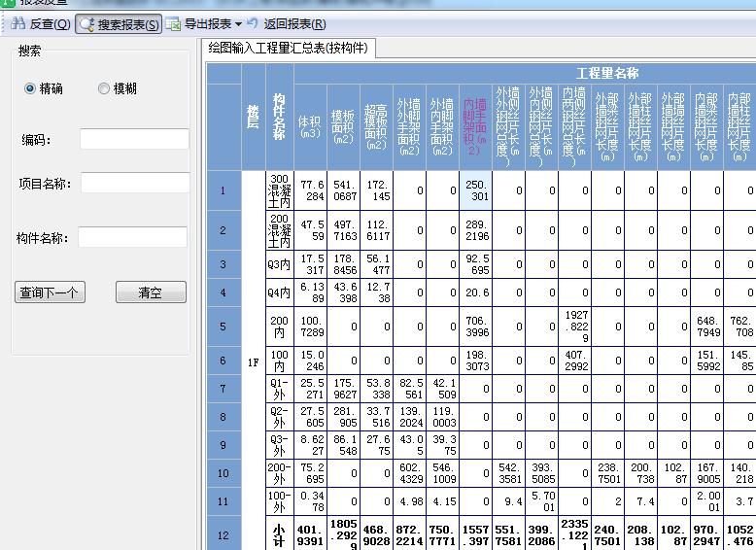Click the Q1-外 component cell
The image size is (756, 550).
point(279,389)
